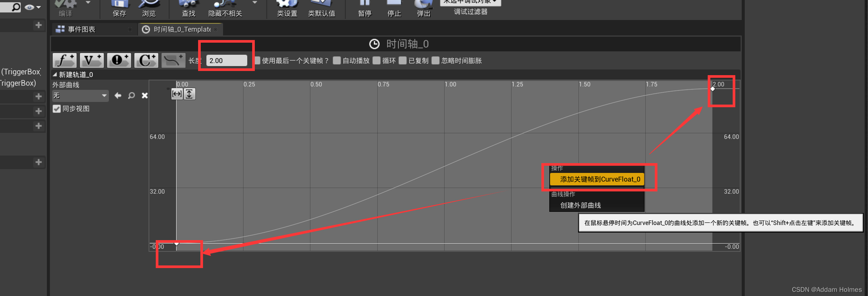Toggle the Replicated checkbox

[403, 60]
